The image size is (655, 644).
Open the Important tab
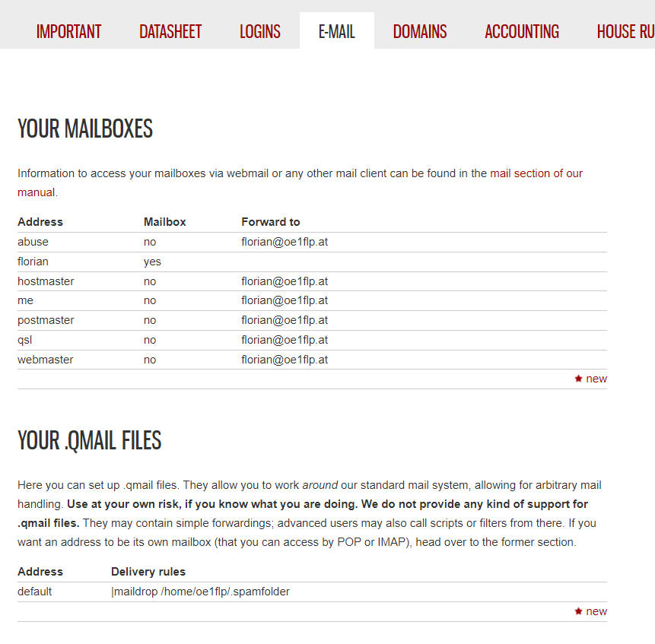click(68, 32)
